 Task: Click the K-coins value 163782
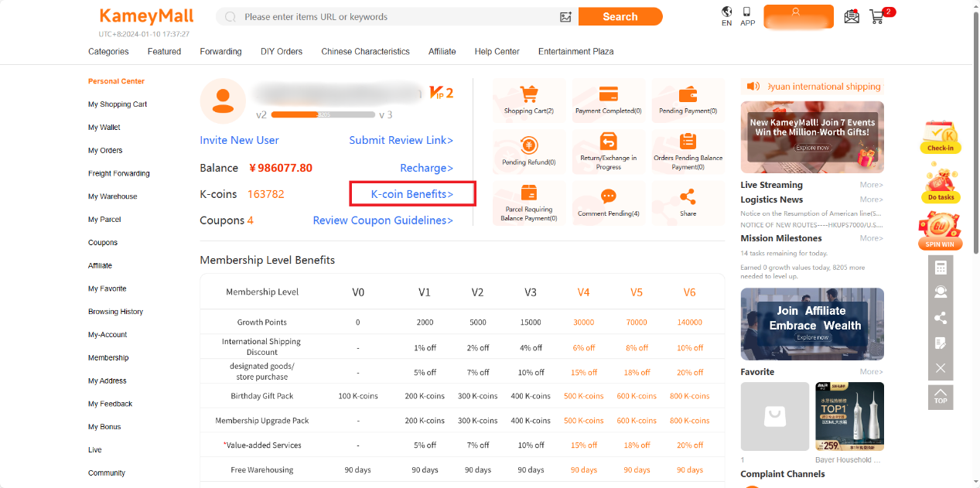coord(266,194)
